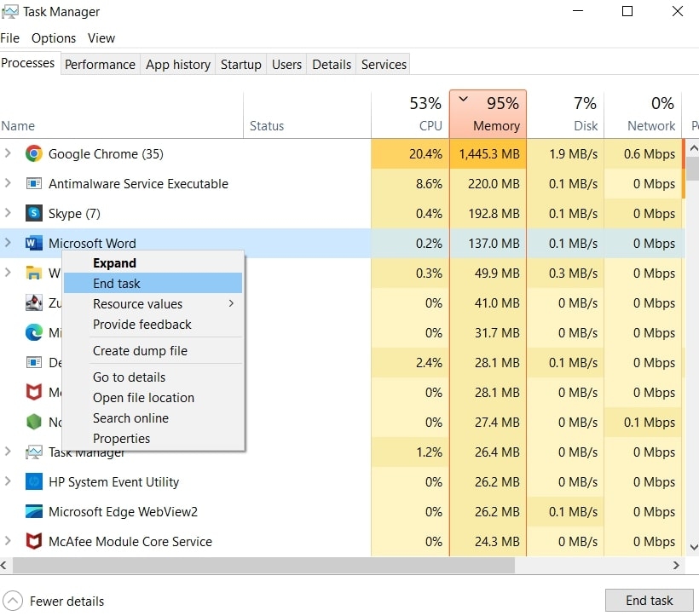Expand the Google Chrome (35) process group

pos(8,153)
